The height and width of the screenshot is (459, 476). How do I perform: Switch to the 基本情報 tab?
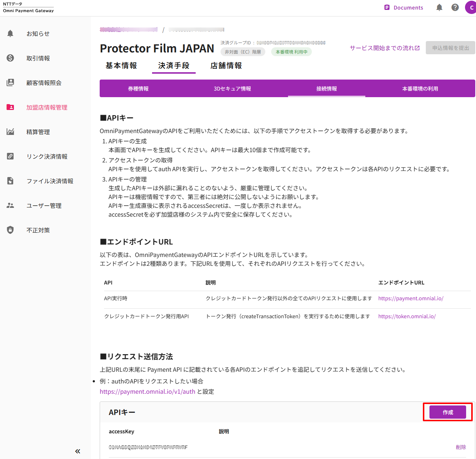coord(121,66)
